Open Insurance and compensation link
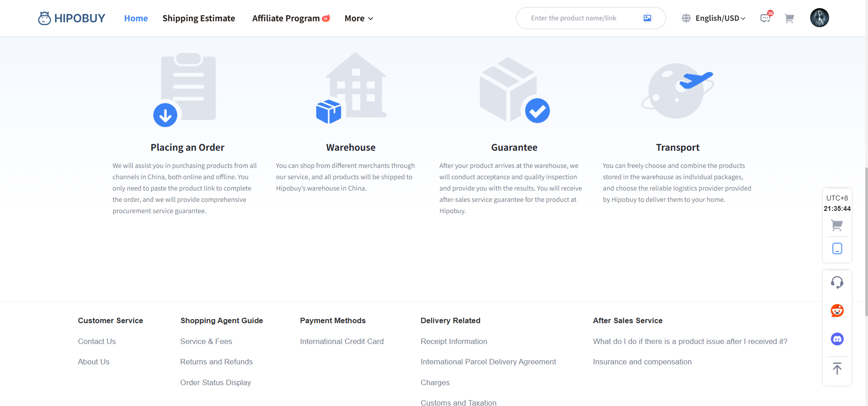The image size is (868, 406). pyautogui.click(x=642, y=362)
